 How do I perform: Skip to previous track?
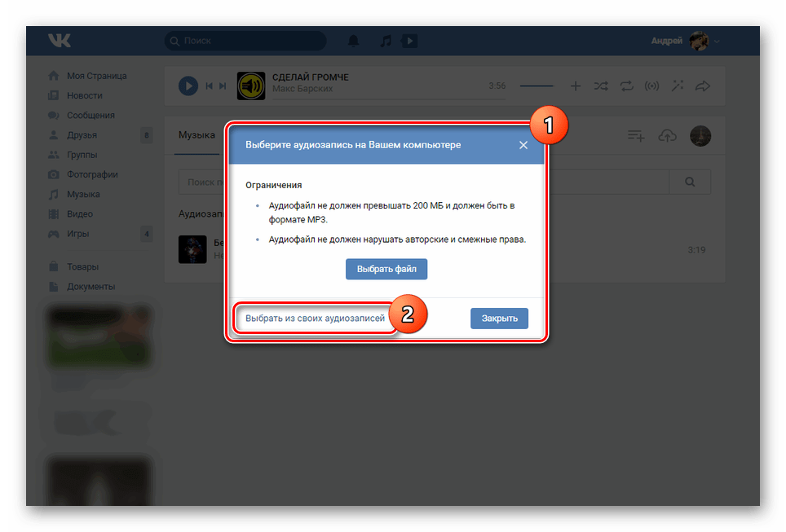pyautogui.click(x=209, y=86)
